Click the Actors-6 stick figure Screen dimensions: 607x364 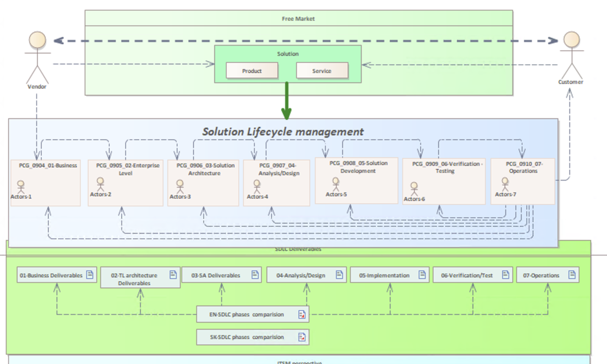click(414, 189)
